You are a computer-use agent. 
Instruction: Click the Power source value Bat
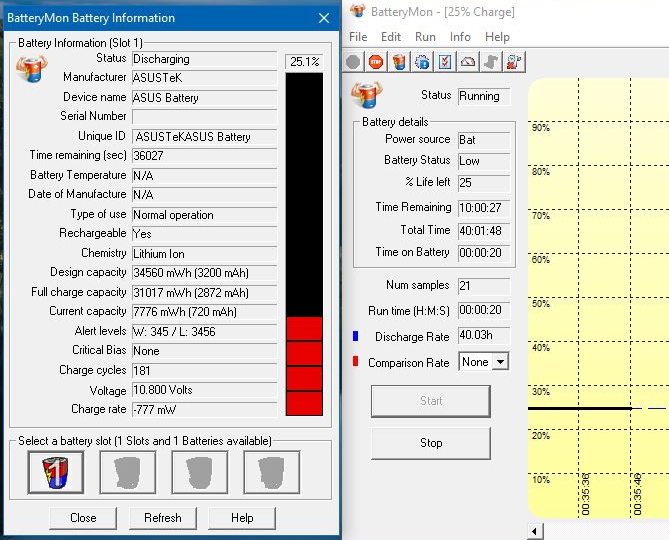(x=484, y=140)
